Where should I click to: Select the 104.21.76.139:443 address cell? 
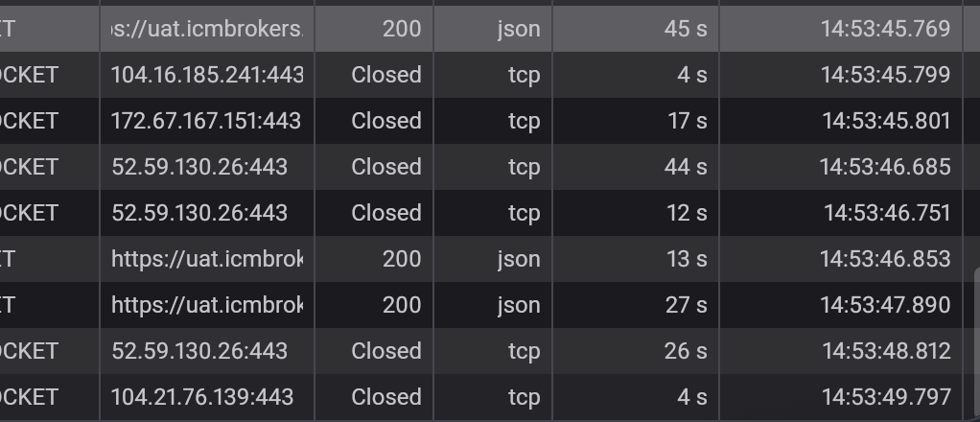coord(202,397)
